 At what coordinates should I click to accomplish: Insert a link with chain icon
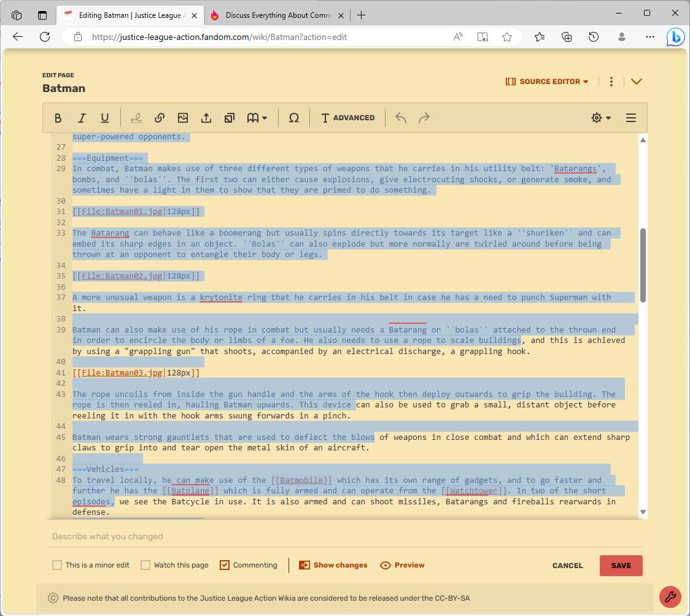pos(159,118)
